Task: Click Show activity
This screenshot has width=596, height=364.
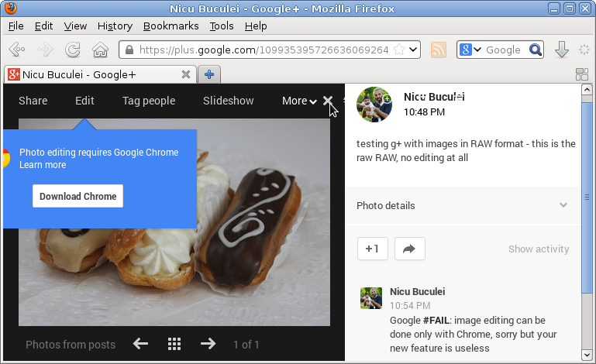Action: click(x=539, y=249)
